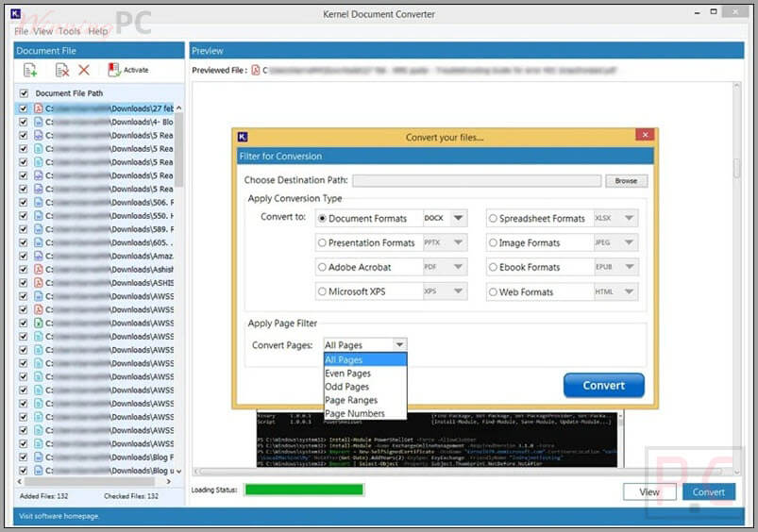758x532 pixels.
Task: Uncheck the Downloads\Amaz file checkbox
Action: (x=24, y=256)
